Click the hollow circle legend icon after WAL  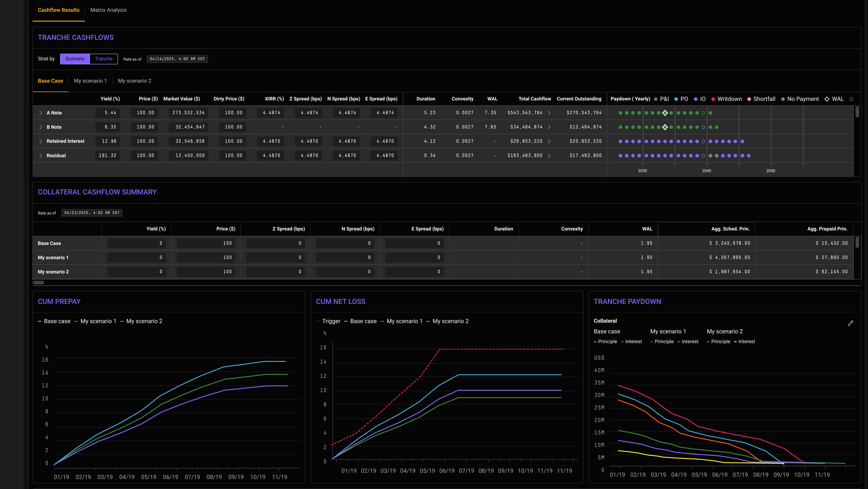(851, 99)
